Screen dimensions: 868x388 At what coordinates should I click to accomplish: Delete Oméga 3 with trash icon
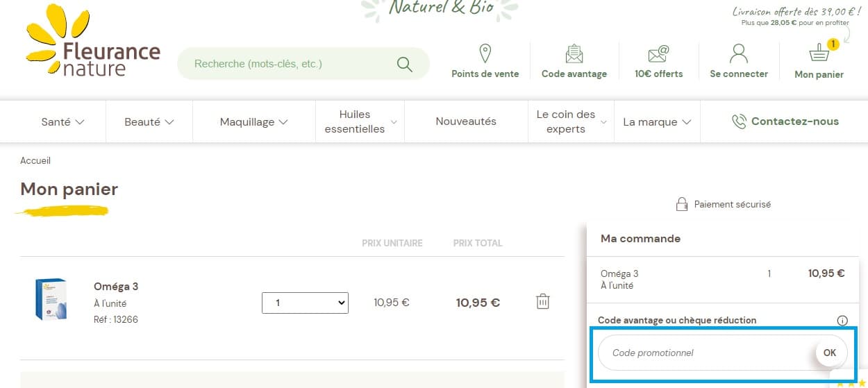(x=543, y=301)
